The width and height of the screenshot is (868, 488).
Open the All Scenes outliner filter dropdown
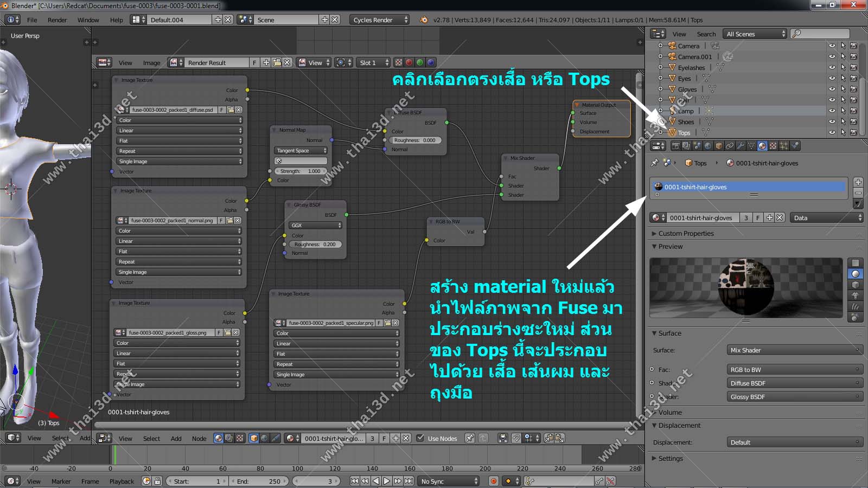pyautogui.click(x=755, y=34)
